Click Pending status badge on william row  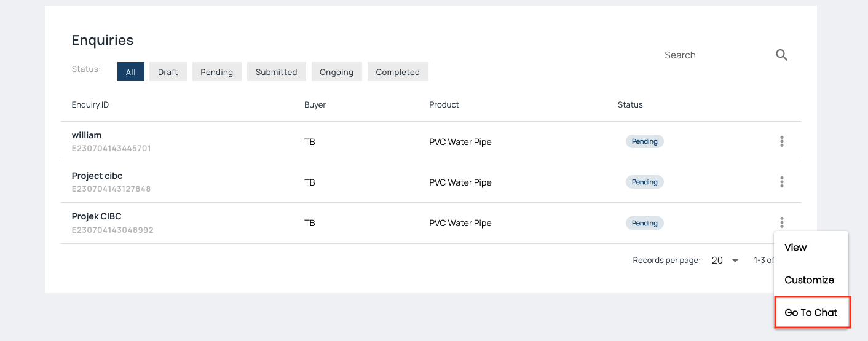click(x=644, y=141)
